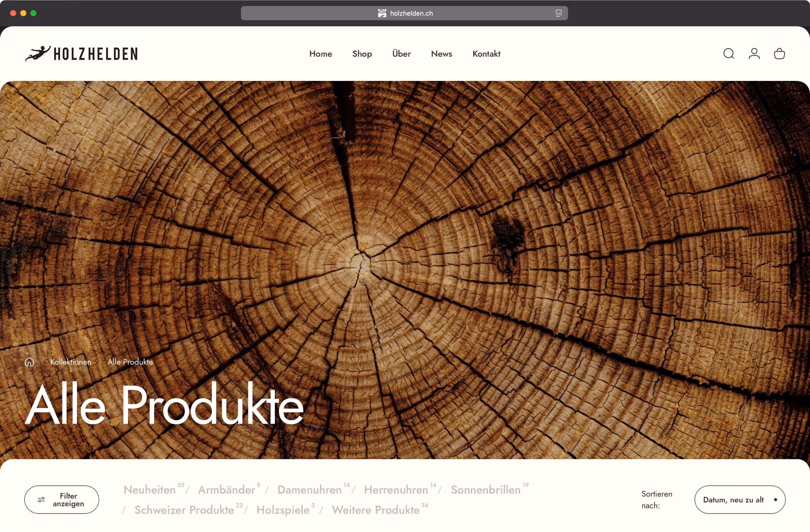The height and width of the screenshot is (532, 810).
Task: Click the Filter anzeigen button
Action: coord(62,499)
